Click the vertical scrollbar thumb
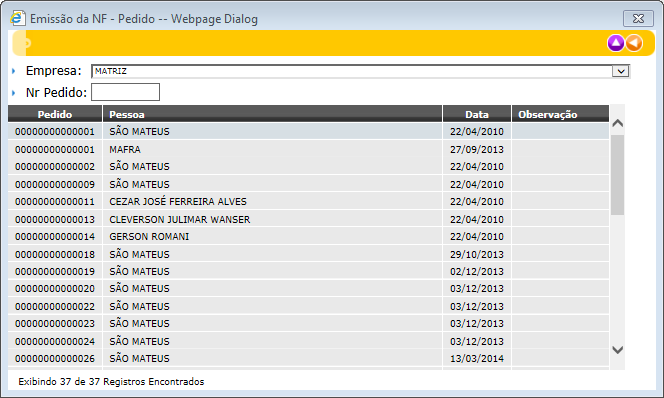This screenshot has width=664, height=398. [x=618, y=175]
